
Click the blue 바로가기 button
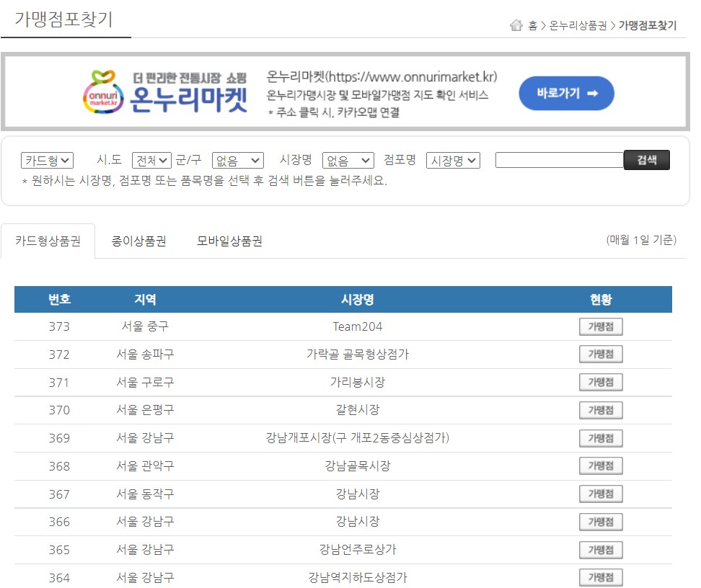coord(566,93)
